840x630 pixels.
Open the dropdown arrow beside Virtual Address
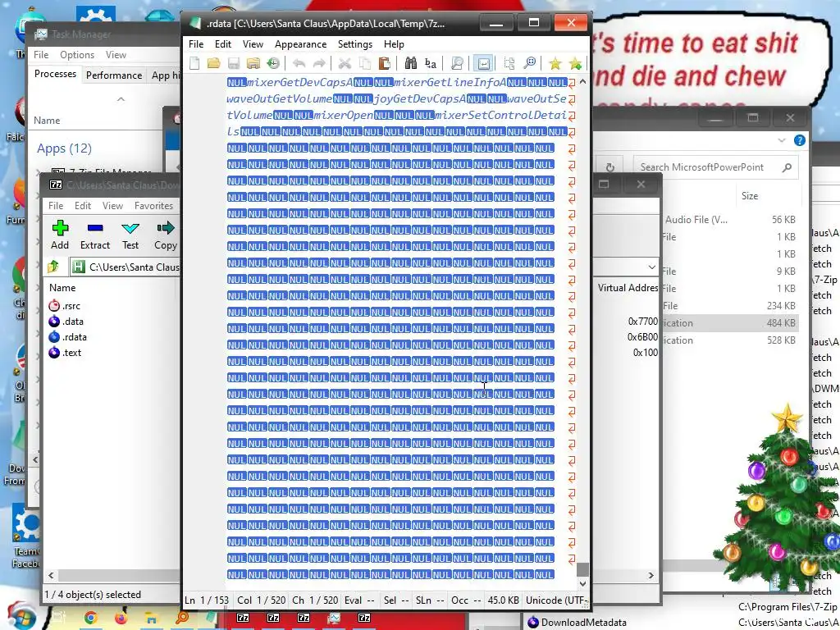[651, 267]
